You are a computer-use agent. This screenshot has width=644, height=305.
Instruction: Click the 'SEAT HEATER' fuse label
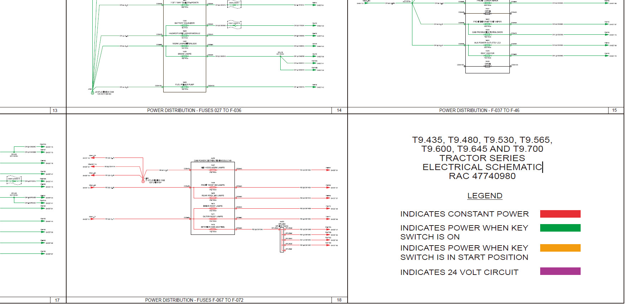pos(487,53)
